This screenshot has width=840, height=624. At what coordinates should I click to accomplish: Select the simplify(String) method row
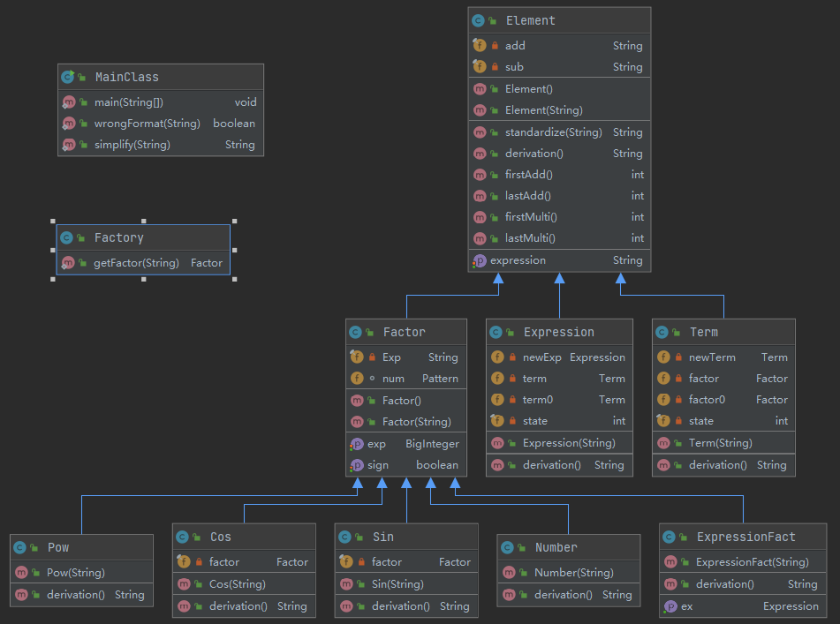(x=161, y=145)
